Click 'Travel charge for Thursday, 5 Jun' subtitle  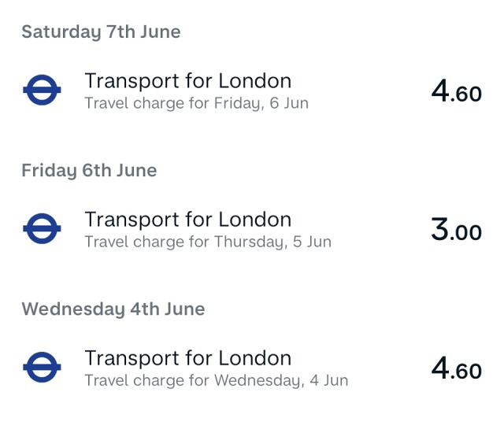coord(208,242)
